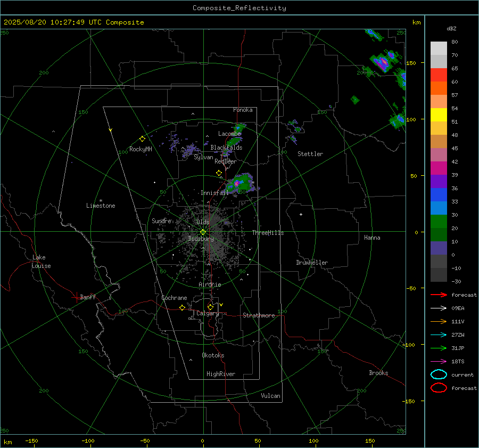Click the Strathmore label
This screenshot has height=448, width=479.
(x=259, y=315)
